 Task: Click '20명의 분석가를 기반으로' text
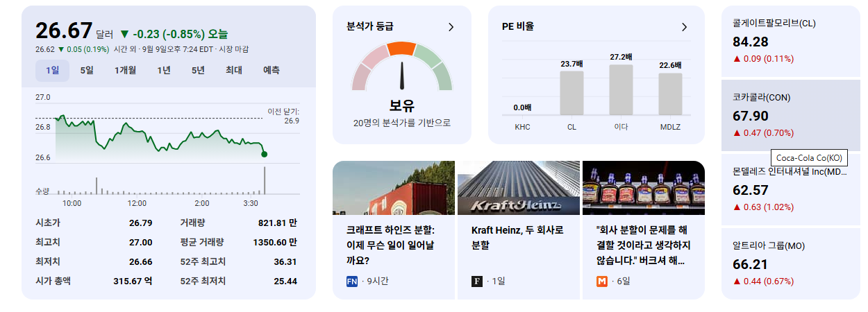[x=401, y=123]
